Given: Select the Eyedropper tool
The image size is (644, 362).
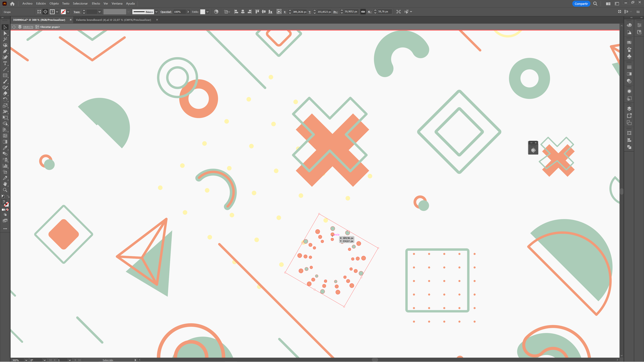Looking at the screenshot, I should click(5, 148).
